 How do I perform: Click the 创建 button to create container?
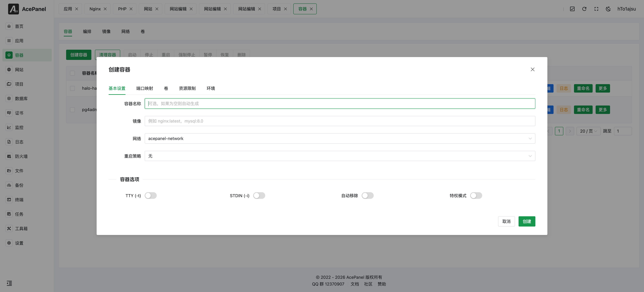(527, 221)
